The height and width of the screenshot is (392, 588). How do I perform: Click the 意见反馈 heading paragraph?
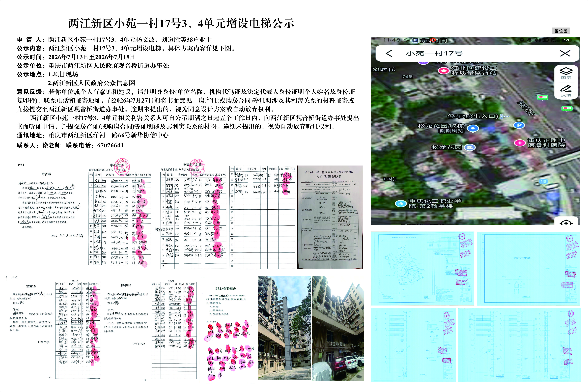click(186, 100)
